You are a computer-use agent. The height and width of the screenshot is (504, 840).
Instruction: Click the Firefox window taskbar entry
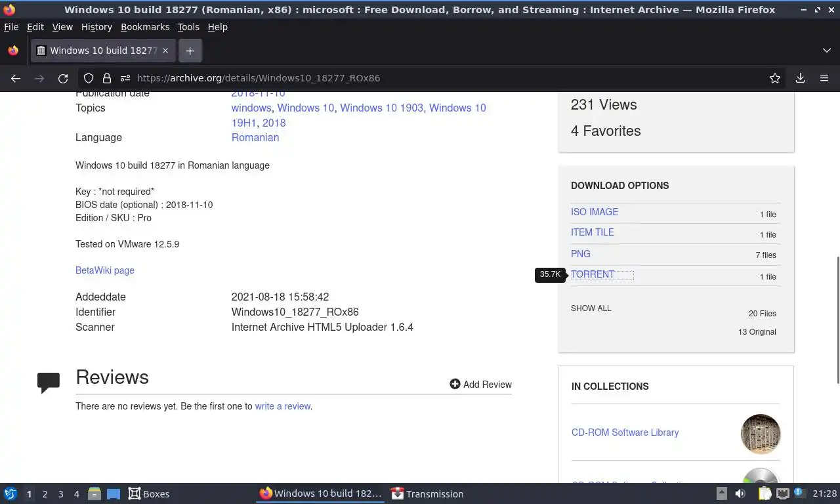pyautogui.click(x=320, y=493)
